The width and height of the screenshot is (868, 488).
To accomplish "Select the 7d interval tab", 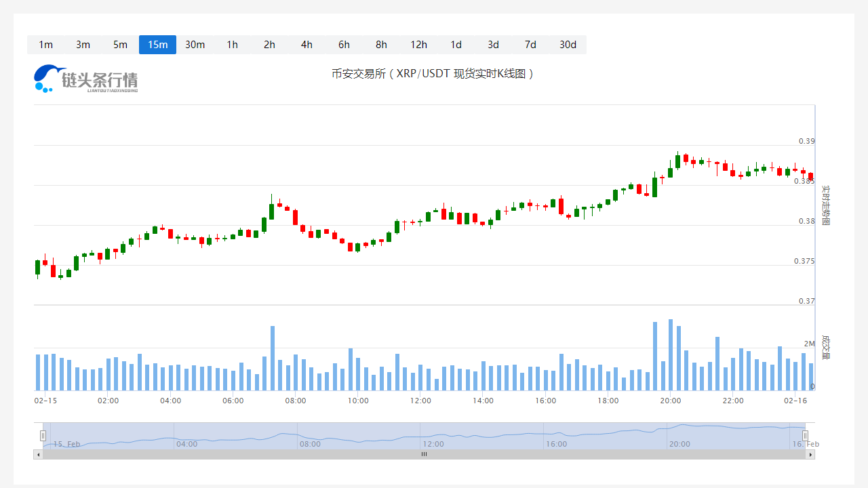I will [x=530, y=45].
